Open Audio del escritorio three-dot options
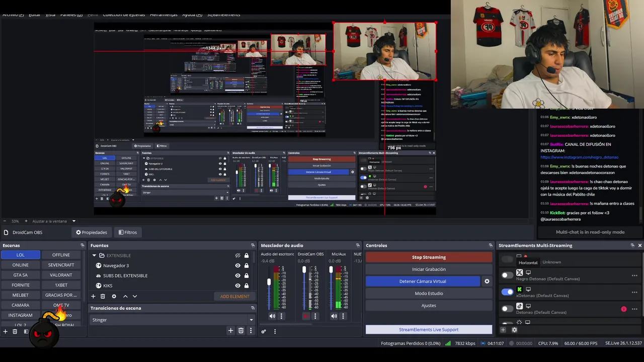 (x=281, y=316)
